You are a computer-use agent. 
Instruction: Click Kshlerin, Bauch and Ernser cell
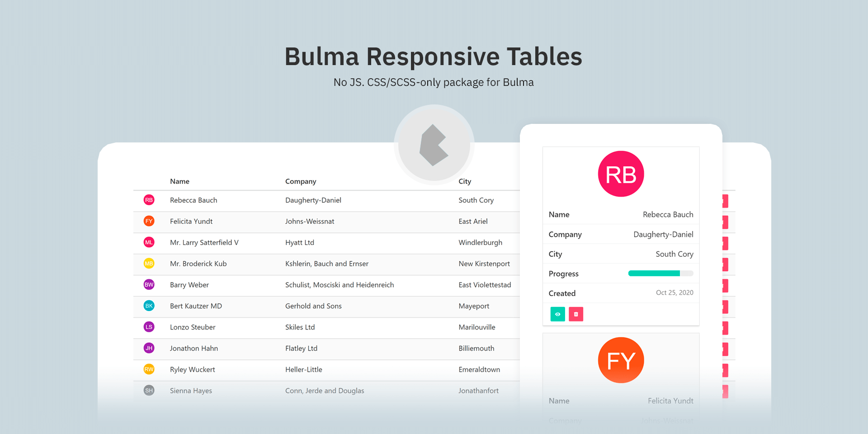(327, 264)
